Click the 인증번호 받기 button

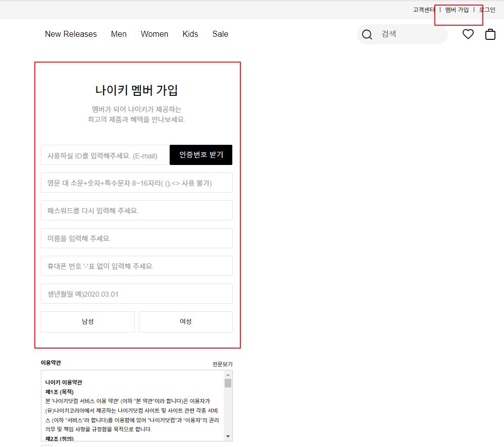[201, 155]
